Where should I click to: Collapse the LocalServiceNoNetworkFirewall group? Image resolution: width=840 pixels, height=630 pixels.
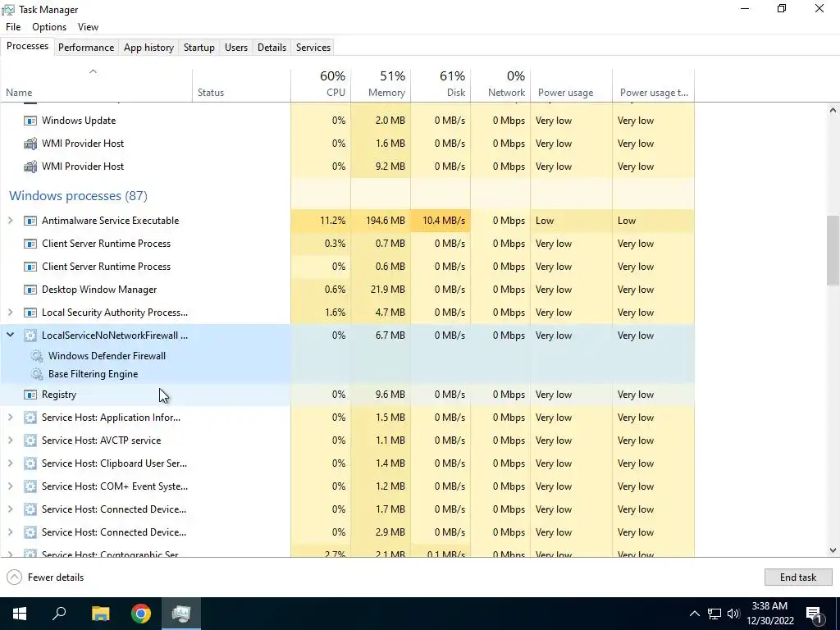10,336
